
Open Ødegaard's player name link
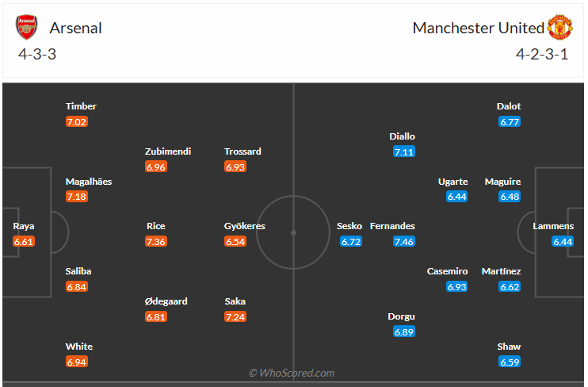click(x=166, y=301)
